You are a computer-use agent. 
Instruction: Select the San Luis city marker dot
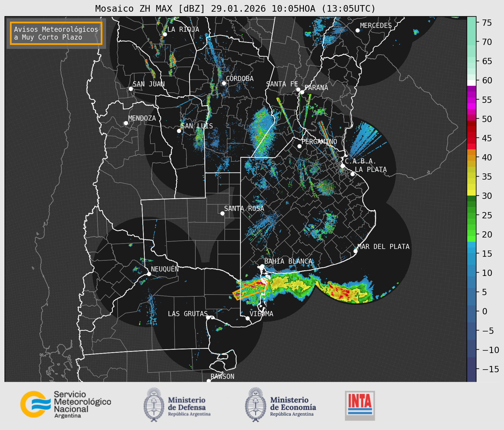click(179, 131)
